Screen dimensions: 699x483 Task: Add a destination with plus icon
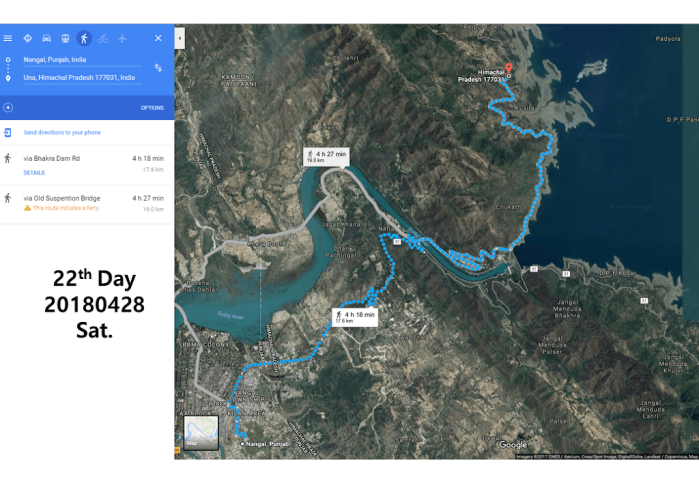point(8,107)
